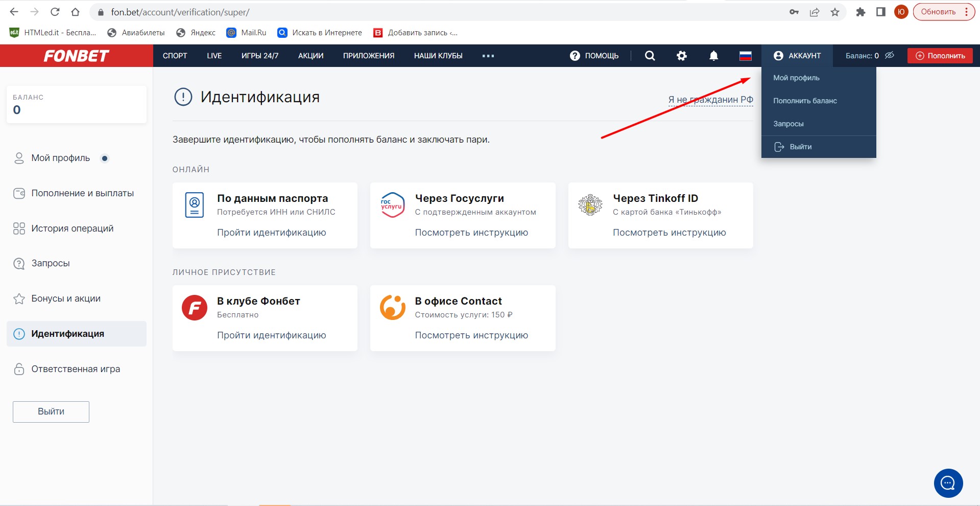Select Мой профиль in account dropdown
Viewport: 980px width, 506px height.
[x=796, y=78]
